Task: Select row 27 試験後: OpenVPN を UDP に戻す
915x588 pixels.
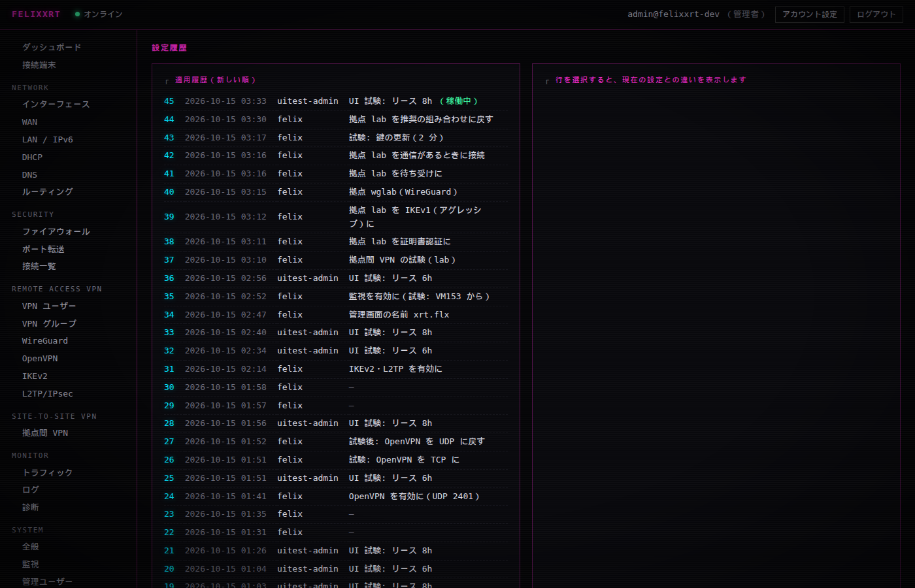Action: click(x=335, y=442)
